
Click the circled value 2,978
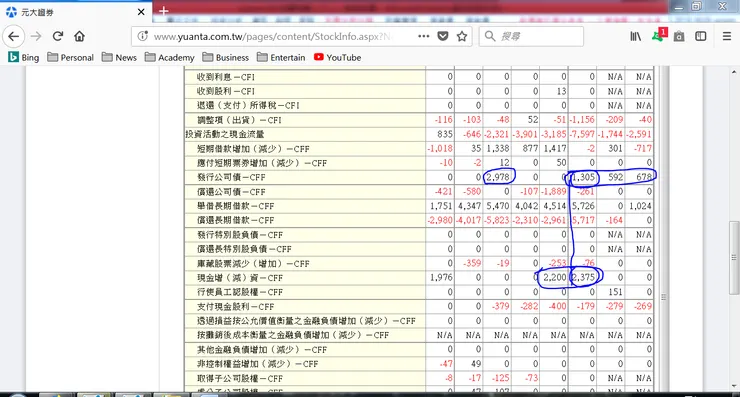(x=498, y=177)
